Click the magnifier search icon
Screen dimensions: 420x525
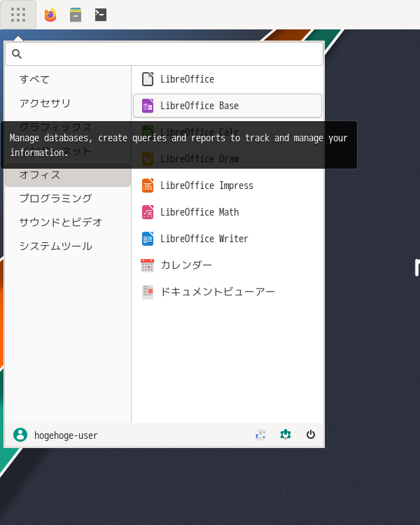pos(17,54)
